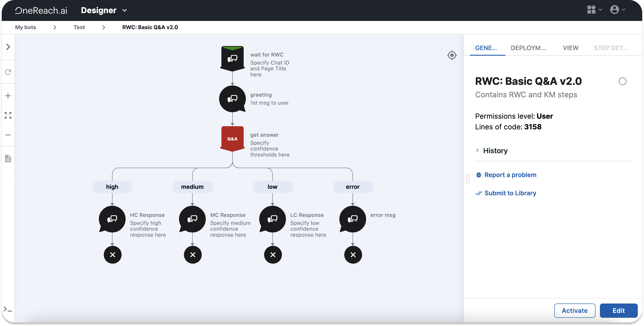Toggle the status circle beside flow title
644x326 pixels.
pyautogui.click(x=622, y=81)
